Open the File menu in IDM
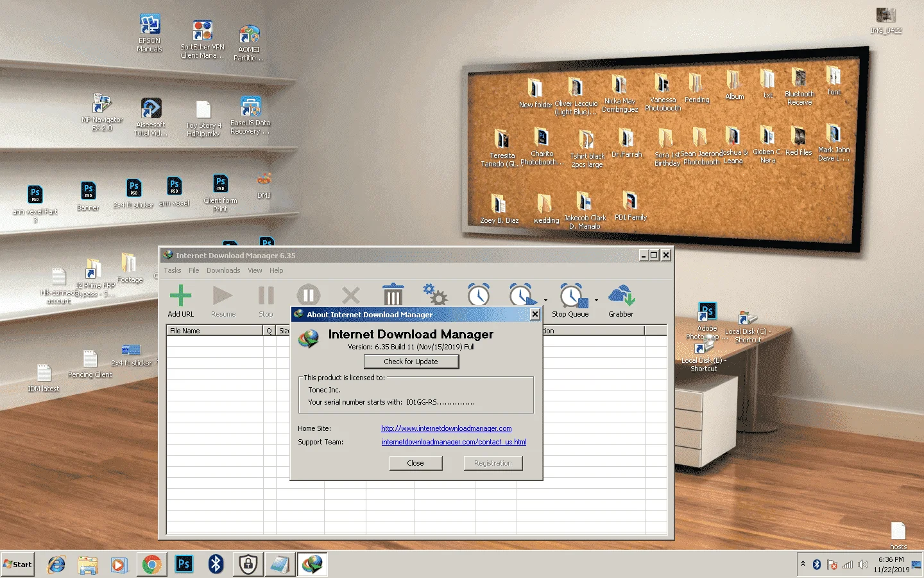 click(194, 270)
